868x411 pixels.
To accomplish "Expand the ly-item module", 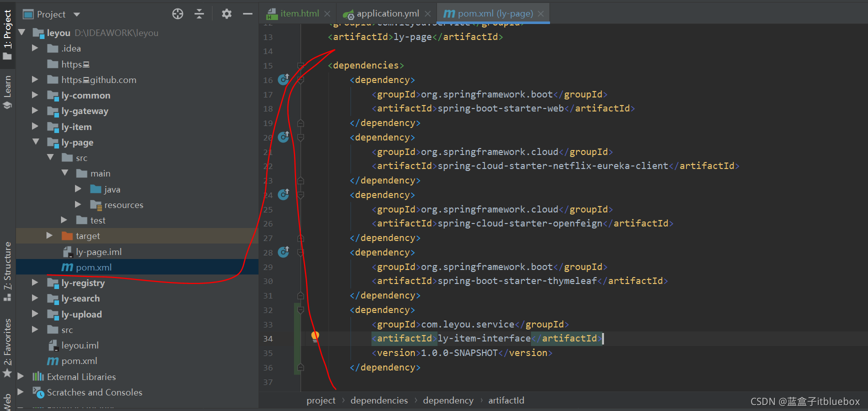I will pyautogui.click(x=35, y=126).
